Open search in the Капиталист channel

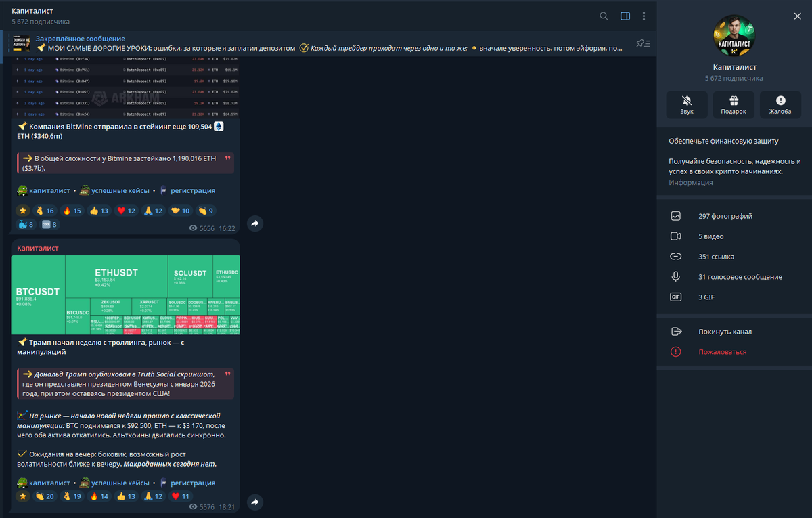[604, 16]
